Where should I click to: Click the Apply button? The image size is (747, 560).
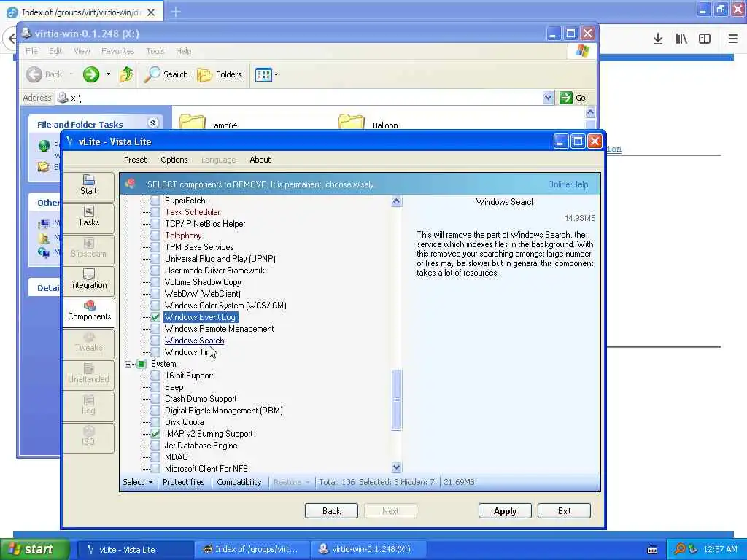point(505,511)
